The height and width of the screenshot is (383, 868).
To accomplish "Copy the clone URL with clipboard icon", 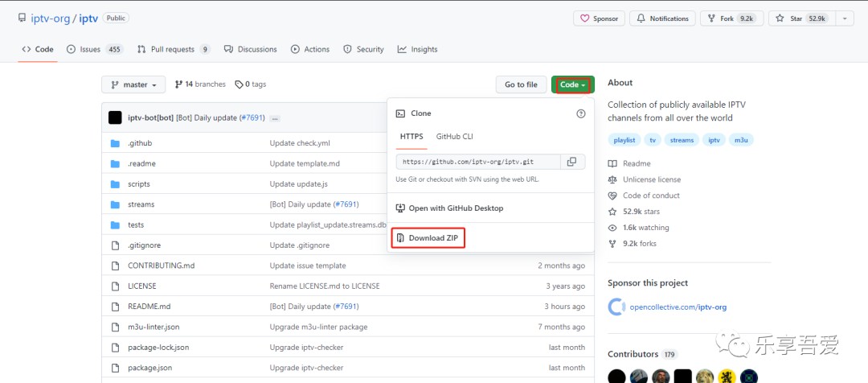I will [x=572, y=162].
